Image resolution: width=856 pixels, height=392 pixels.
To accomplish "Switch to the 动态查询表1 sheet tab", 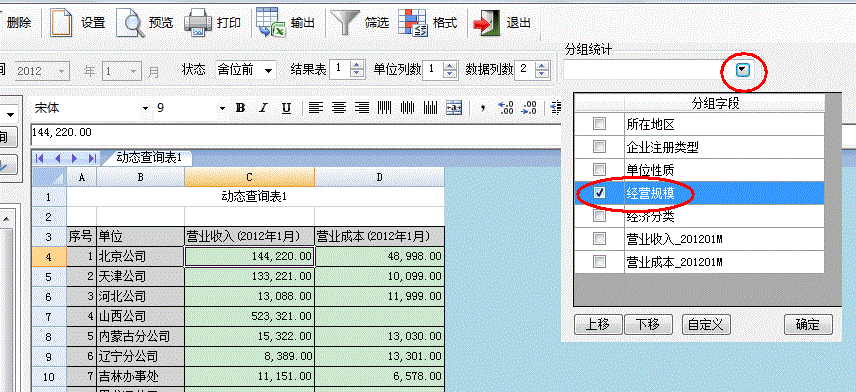I will pyautogui.click(x=148, y=158).
